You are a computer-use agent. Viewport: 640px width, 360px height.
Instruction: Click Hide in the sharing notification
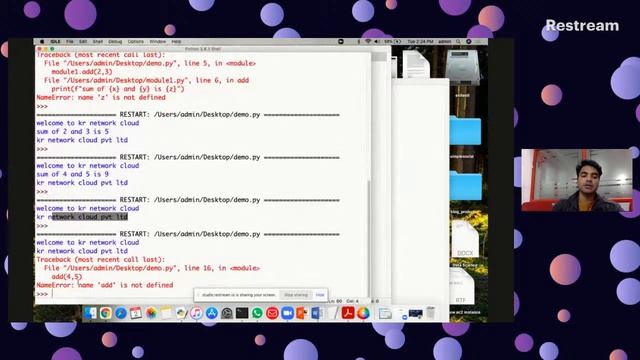[x=320, y=295]
